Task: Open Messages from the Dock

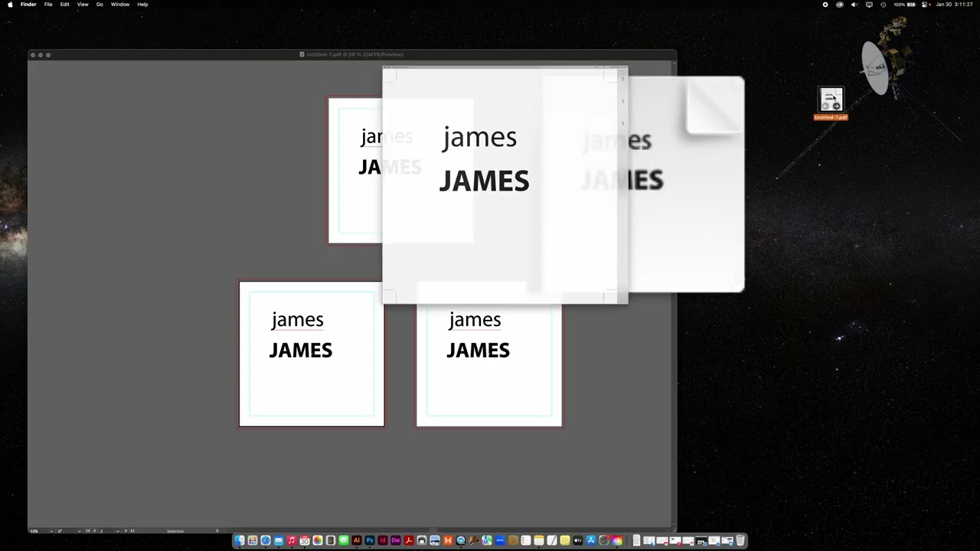Action: point(344,541)
